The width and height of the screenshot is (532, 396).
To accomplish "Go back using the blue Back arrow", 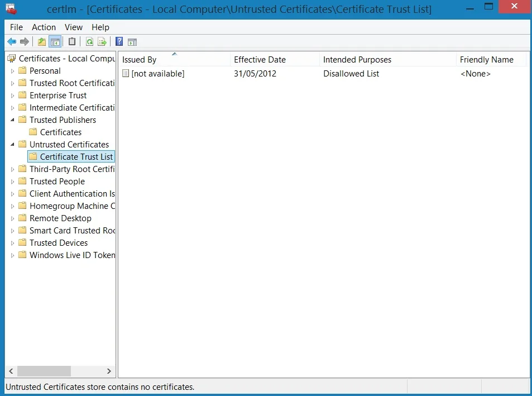I will (12, 42).
